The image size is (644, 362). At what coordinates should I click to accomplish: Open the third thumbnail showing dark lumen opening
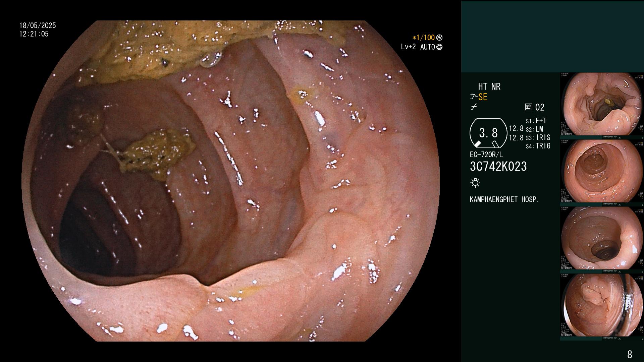tap(601, 238)
